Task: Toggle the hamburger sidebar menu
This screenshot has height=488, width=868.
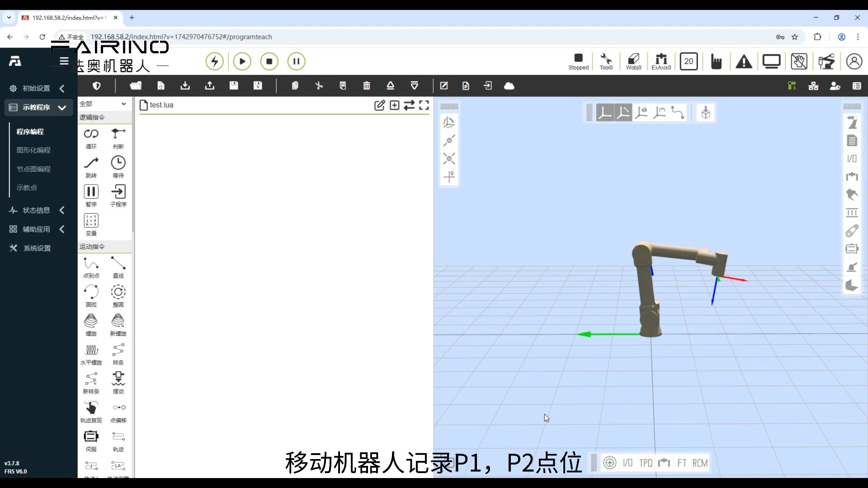Action: coord(64,61)
